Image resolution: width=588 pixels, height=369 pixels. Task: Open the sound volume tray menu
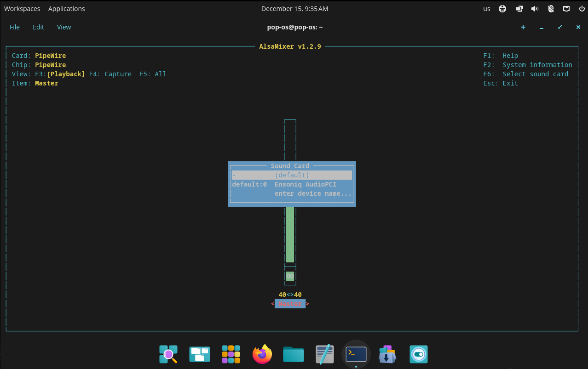[x=535, y=9]
